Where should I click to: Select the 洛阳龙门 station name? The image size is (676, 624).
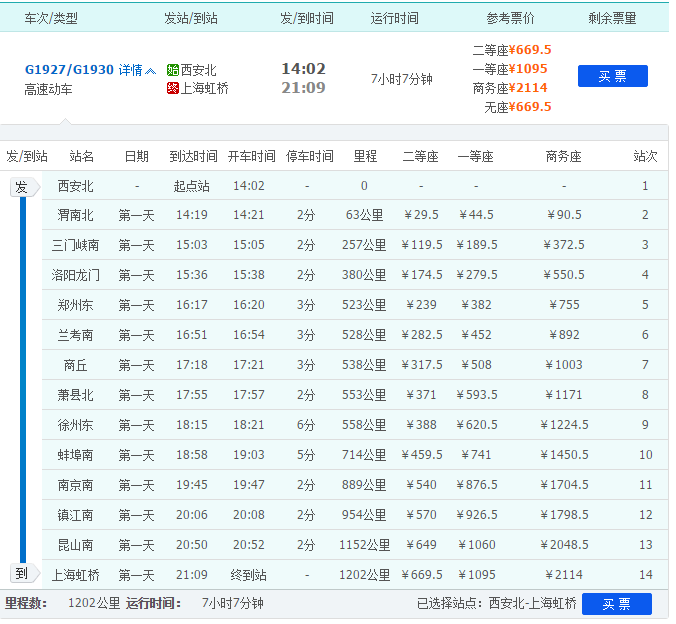click(75, 275)
